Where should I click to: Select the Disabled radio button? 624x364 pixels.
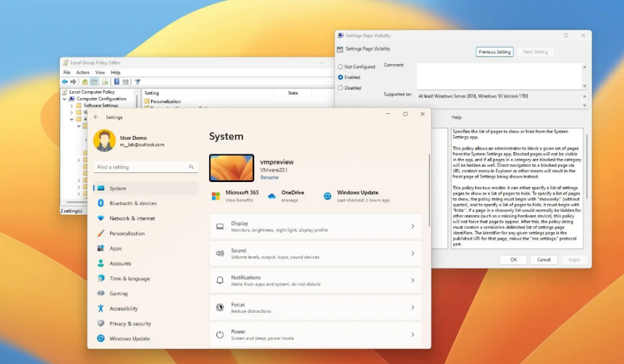pos(340,88)
